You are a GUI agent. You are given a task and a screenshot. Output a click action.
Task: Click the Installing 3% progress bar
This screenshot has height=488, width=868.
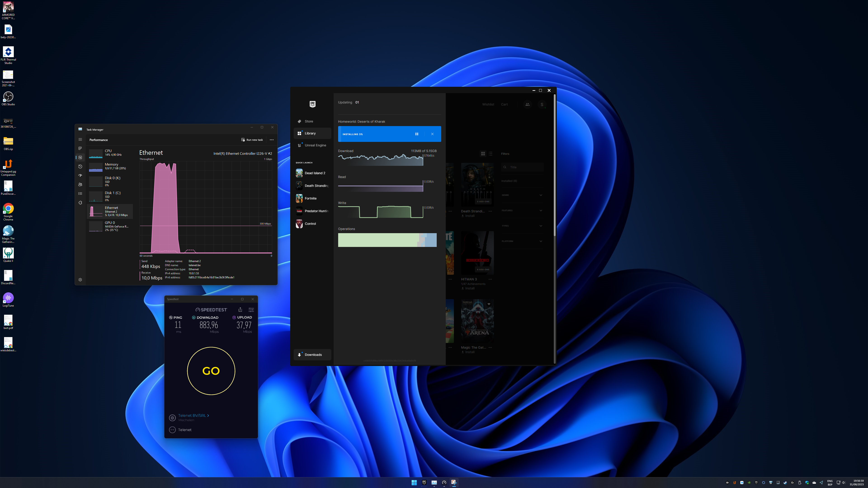pyautogui.click(x=374, y=134)
